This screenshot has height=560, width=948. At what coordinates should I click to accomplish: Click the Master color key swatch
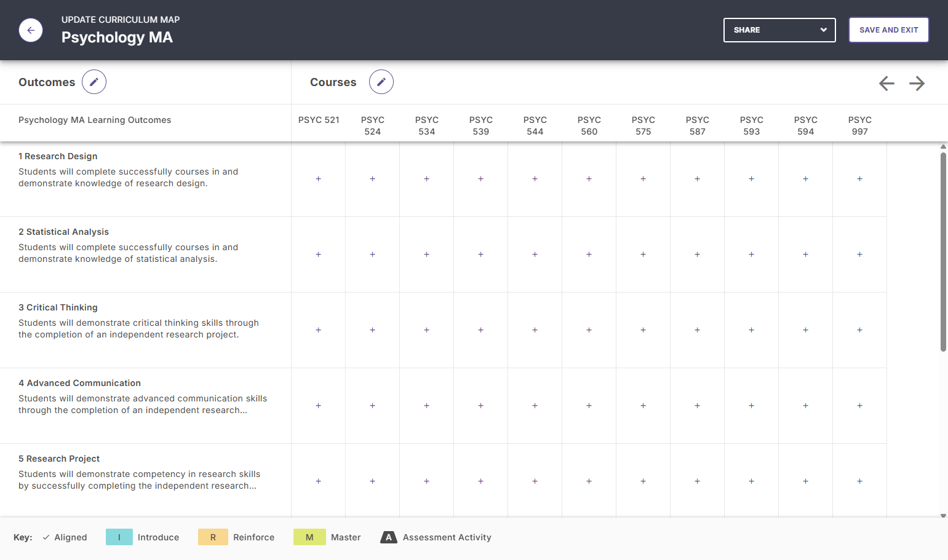tap(309, 537)
